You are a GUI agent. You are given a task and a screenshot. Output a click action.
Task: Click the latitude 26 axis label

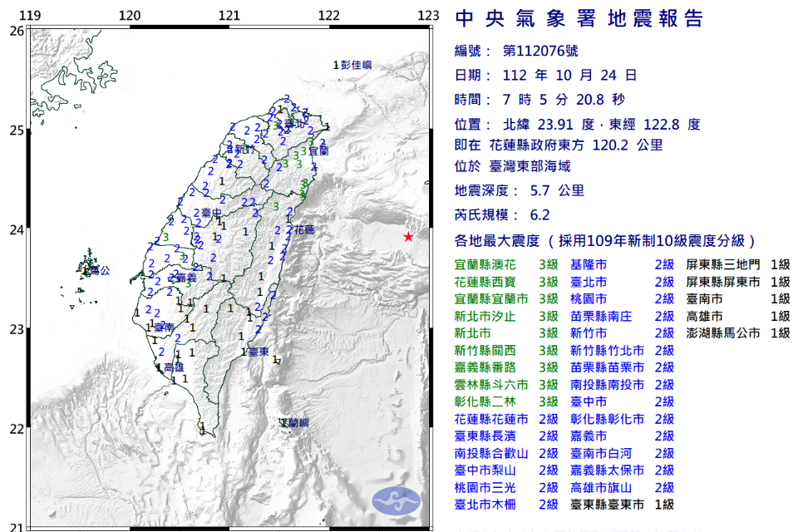[17, 31]
